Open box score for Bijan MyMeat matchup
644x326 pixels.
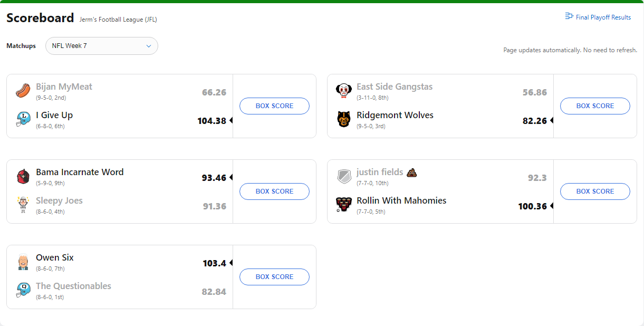274,106
